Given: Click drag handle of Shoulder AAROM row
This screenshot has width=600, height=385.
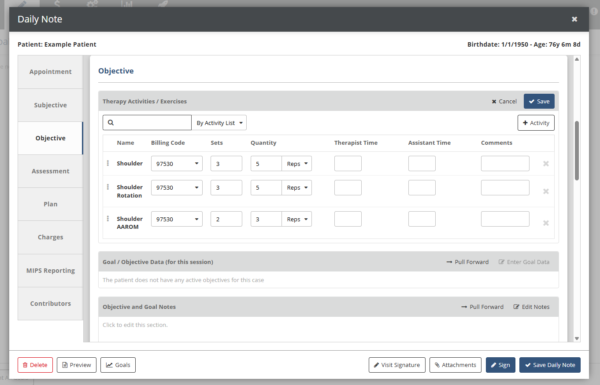Looking at the screenshot, I should 108,219.
